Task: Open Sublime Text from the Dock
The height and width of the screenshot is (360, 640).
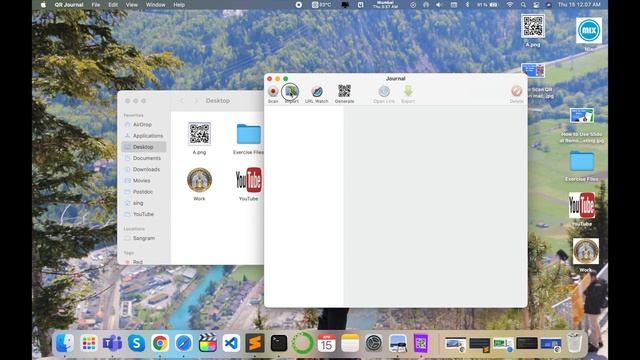Action: (255, 343)
